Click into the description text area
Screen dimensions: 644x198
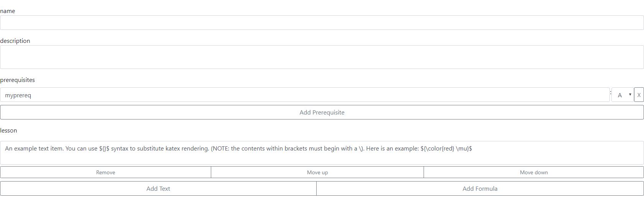pyautogui.click(x=322, y=57)
